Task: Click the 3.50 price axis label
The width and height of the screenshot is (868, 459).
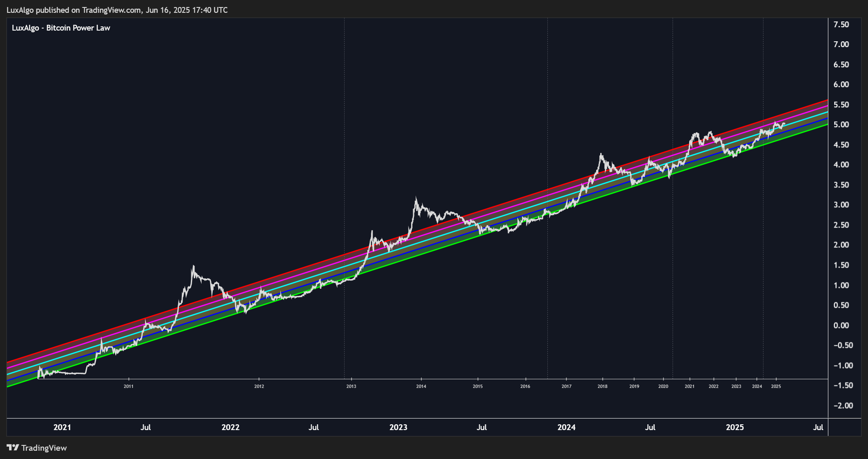Action: [841, 185]
